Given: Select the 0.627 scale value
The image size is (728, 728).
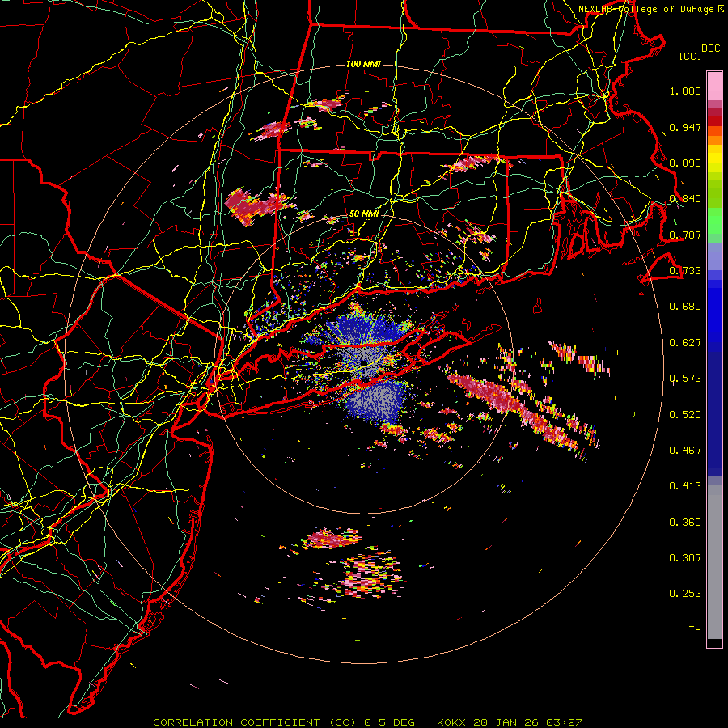Looking at the screenshot, I should point(685,343).
